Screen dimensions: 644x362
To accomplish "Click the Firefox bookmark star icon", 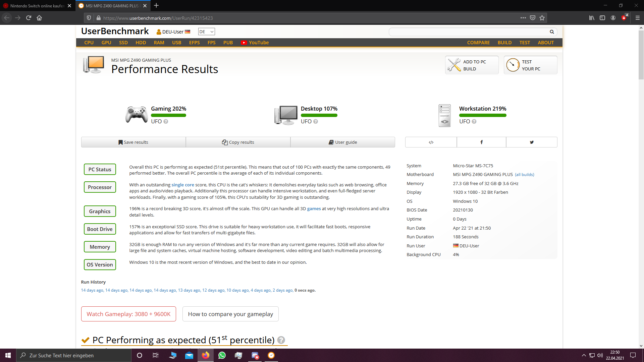I will [542, 18].
